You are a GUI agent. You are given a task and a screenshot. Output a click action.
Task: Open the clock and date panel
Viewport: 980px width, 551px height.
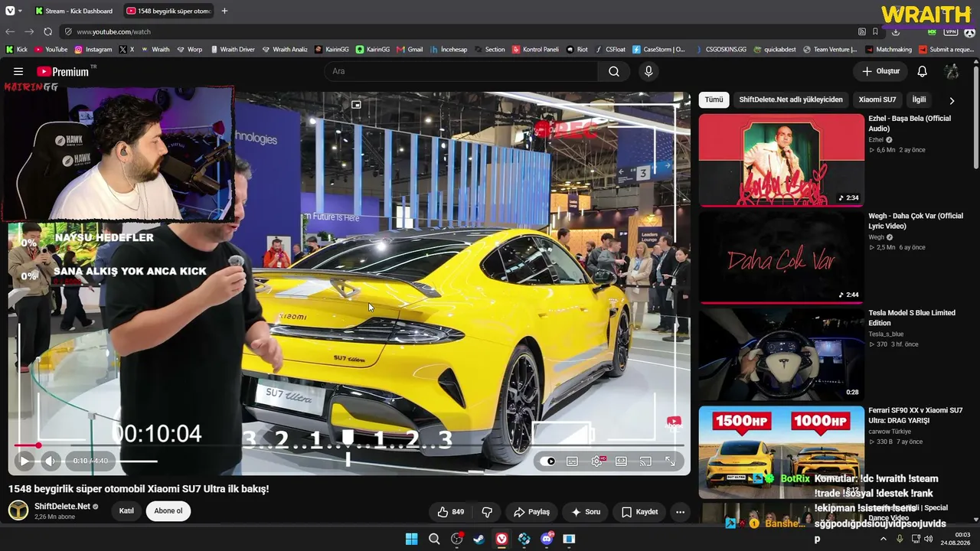point(957,539)
